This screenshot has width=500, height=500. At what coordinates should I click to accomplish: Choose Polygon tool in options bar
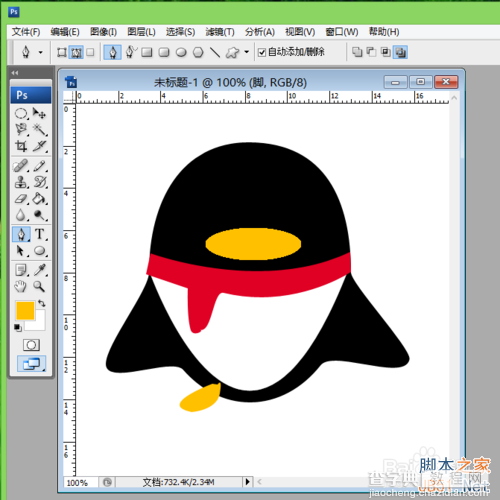(198, 52)
